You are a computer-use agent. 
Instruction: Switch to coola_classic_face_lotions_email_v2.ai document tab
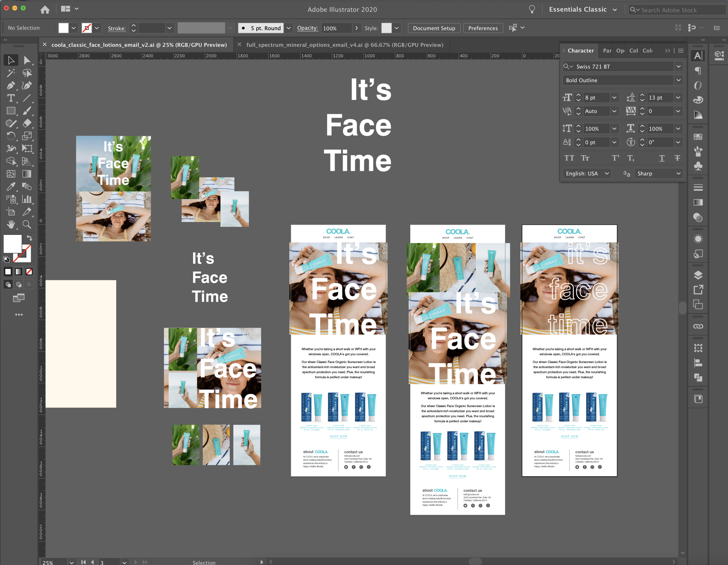click(139, 45)
